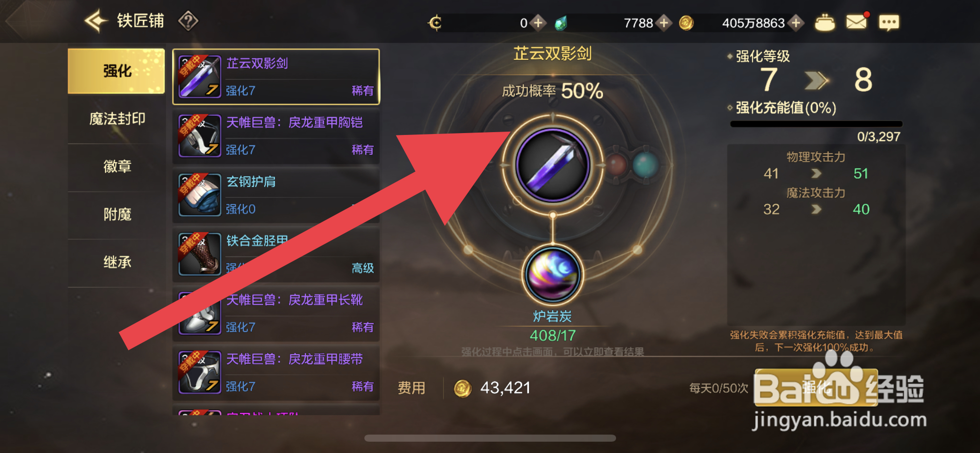Open the help question mark icon
Viewport: 980px width, 453px height.
[188, 21]
